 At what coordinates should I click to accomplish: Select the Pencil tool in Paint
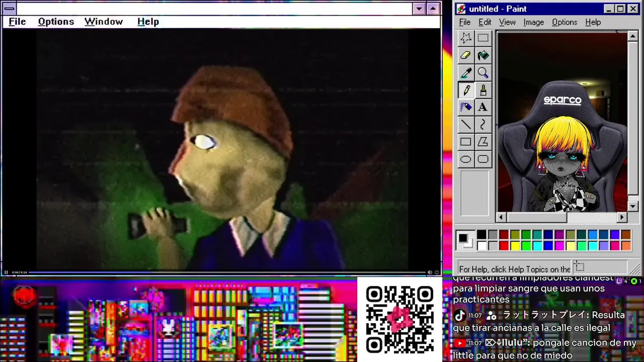pyautogui.click(x=466, y=90)
